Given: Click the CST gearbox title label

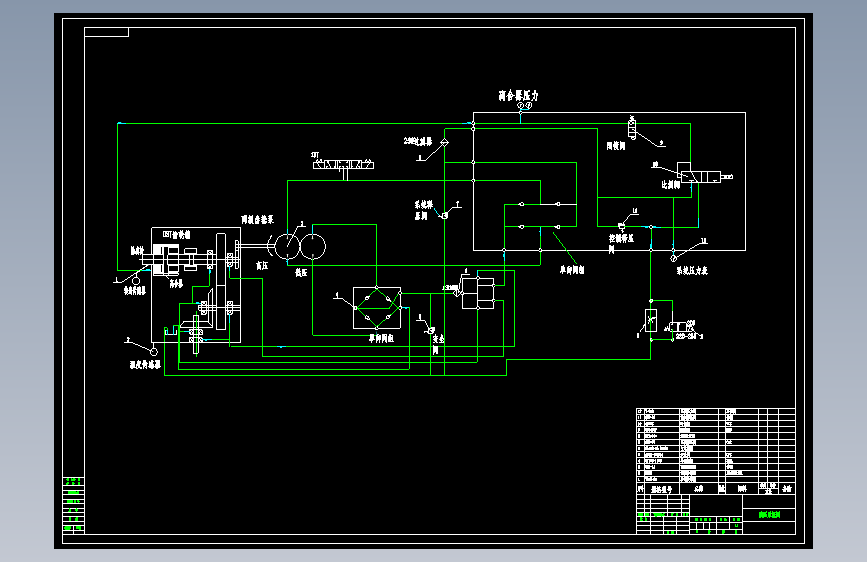Looking at the screenshot, I should click(176, 235).
